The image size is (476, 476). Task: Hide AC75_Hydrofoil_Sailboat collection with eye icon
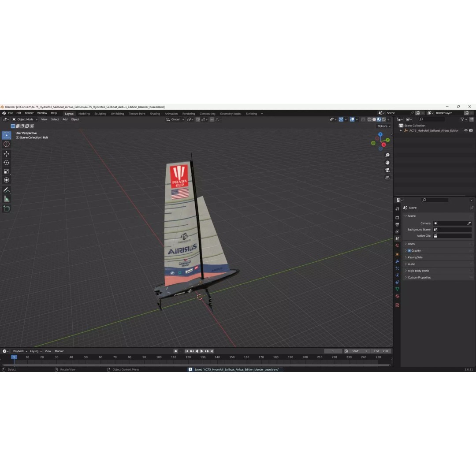coord(466,130)
